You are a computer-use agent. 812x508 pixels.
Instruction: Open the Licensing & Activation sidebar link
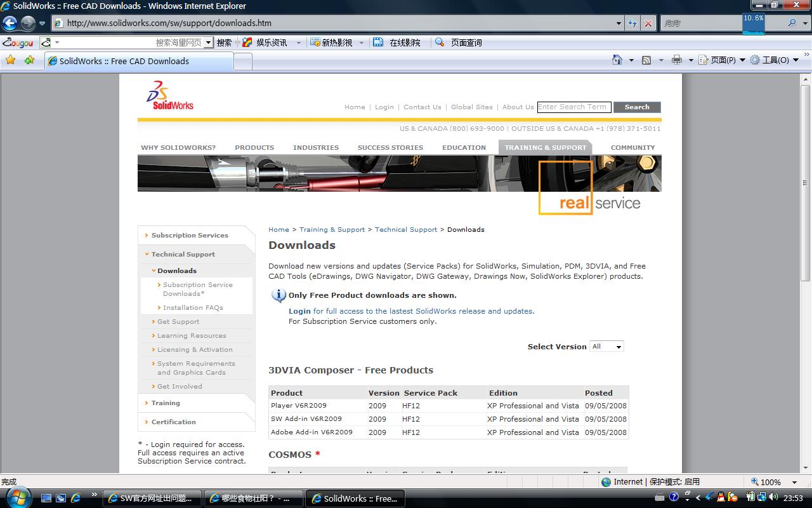point(195,350)
